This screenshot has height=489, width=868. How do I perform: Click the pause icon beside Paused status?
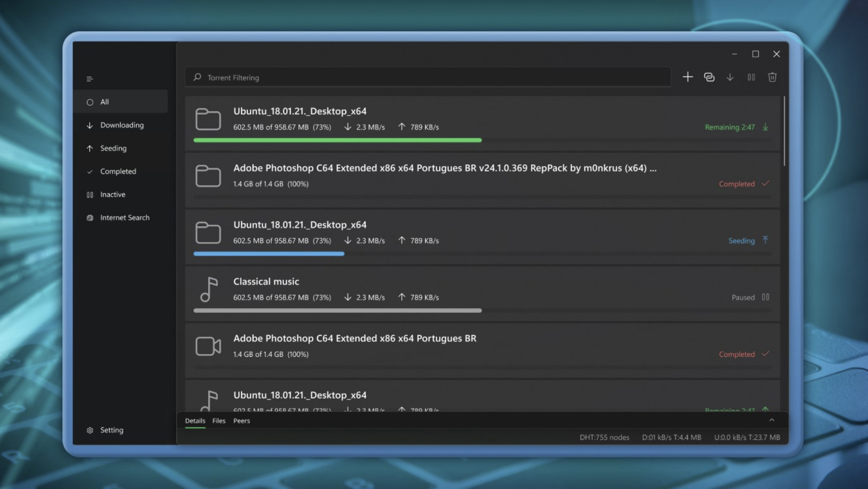(765, 297)
